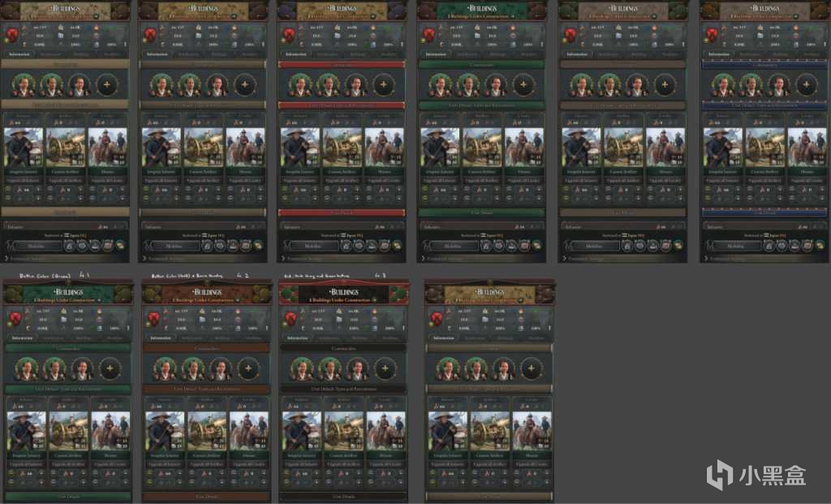Click third round option icon beside Mobilize in blue-bar panel
This screenshot has width=831, height=504.
pyautogui.click(x=794, y=245)
